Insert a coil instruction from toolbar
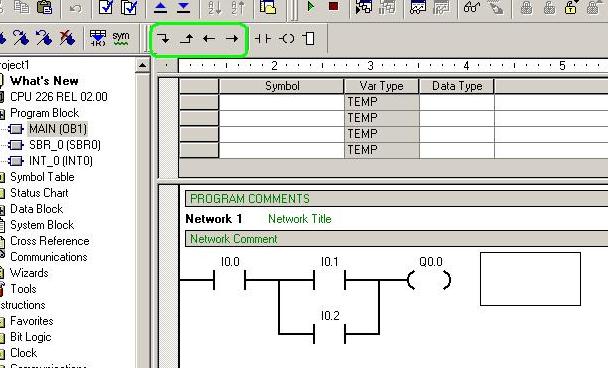608x368 pixels. coord(287,38)
